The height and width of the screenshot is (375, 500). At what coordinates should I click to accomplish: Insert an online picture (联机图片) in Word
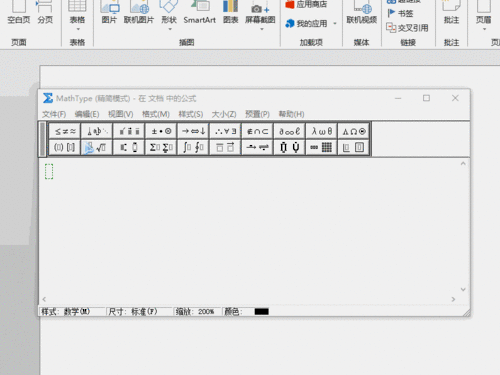click(139, 13)
